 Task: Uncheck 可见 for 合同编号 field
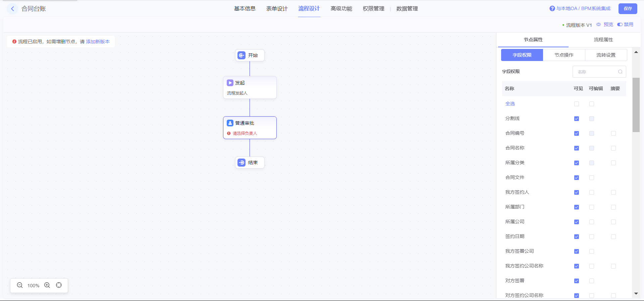[x=577, y=133]
